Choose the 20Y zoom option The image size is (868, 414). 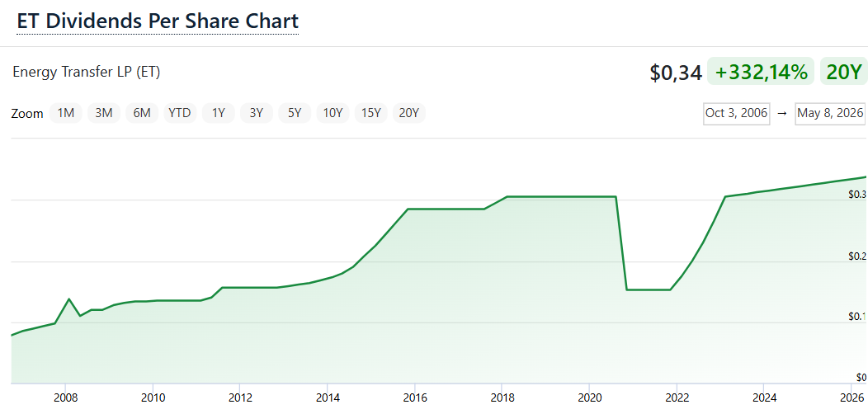tap(409, 113)
